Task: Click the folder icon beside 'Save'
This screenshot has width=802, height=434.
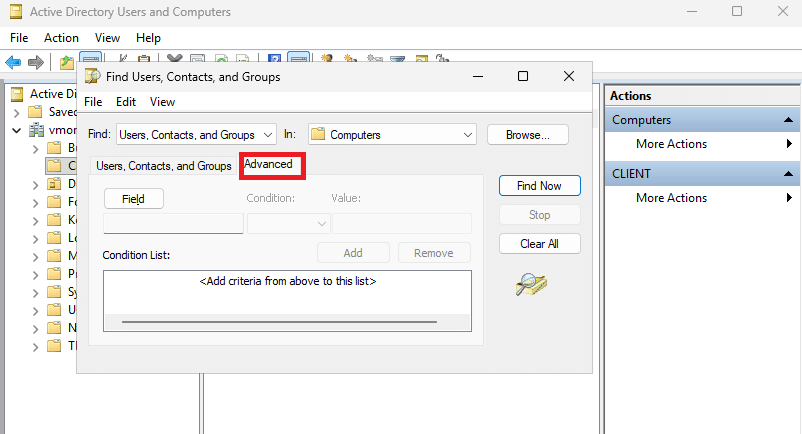Action: (35, 111)
